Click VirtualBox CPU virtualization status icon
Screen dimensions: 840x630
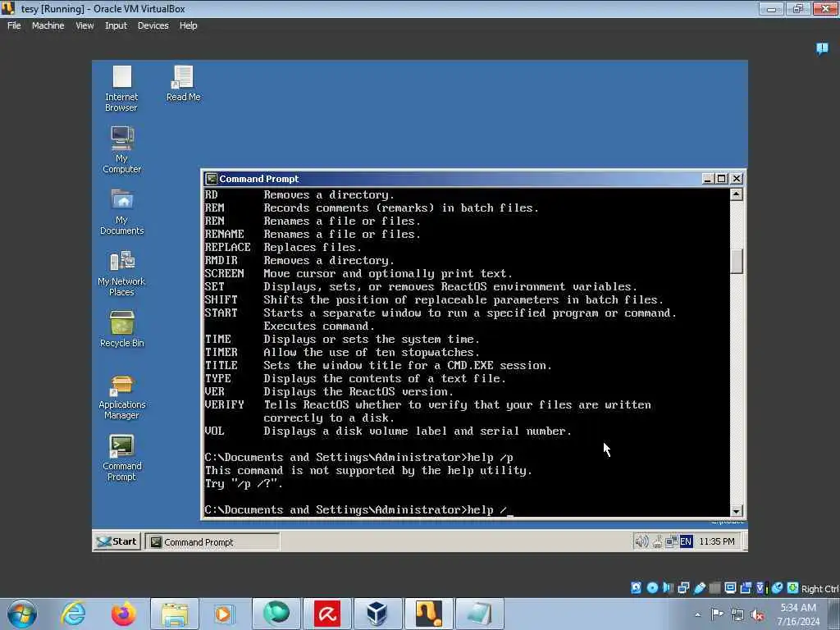(760, 587)
